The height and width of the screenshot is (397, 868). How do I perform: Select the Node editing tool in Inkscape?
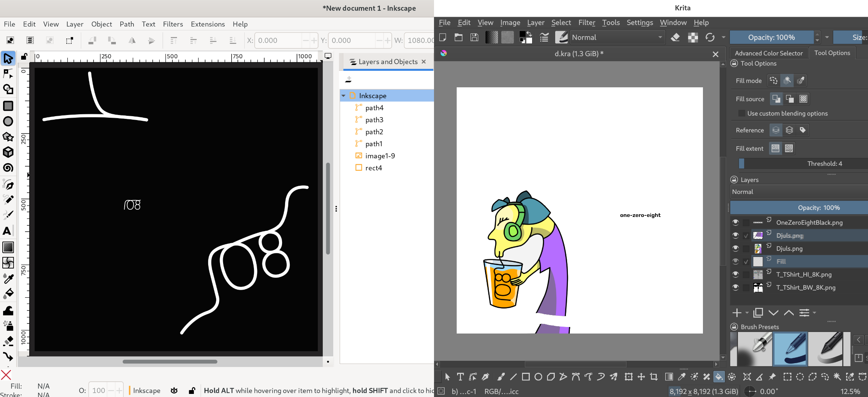(8, 74)
